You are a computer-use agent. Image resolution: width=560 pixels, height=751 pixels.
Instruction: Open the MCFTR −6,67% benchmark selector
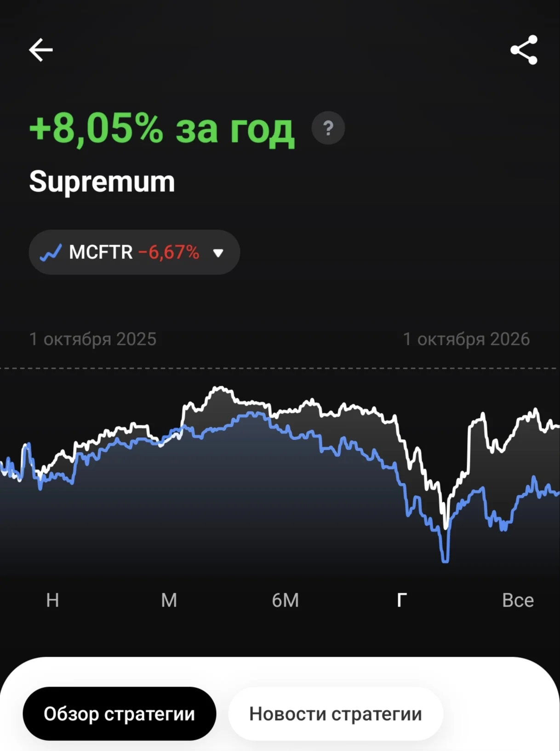(x=134, y=252)
